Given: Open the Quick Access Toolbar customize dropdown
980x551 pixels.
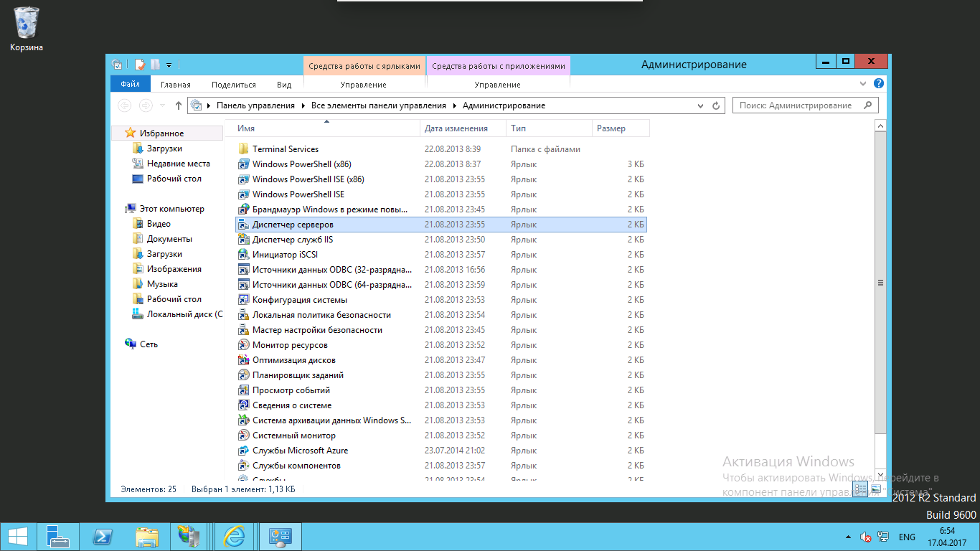Looking at the screenshot, I should [169, 65].
